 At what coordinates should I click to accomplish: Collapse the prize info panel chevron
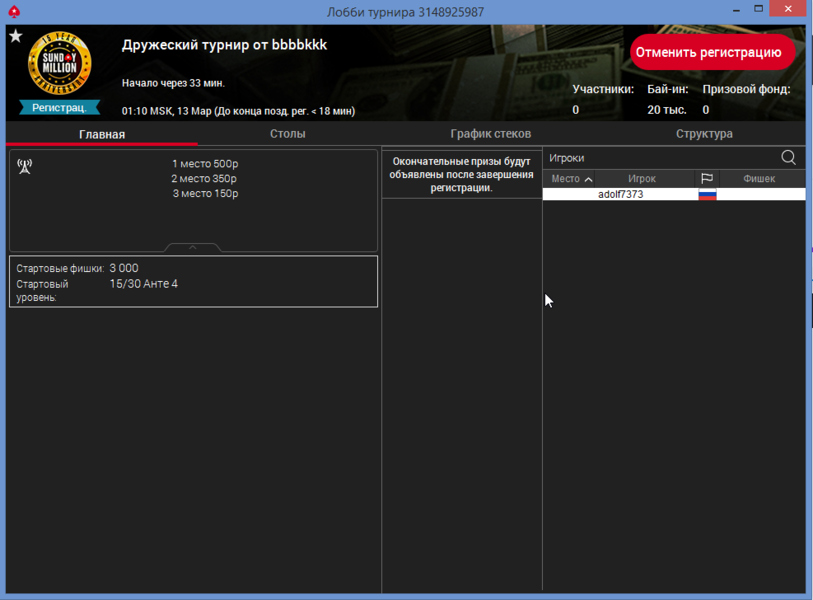coord(193,247)
